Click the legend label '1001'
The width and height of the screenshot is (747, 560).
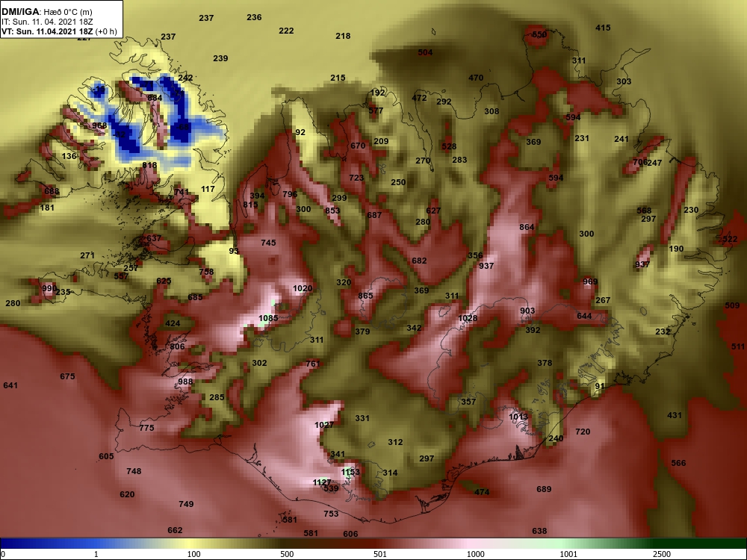(x=568, y=554)
